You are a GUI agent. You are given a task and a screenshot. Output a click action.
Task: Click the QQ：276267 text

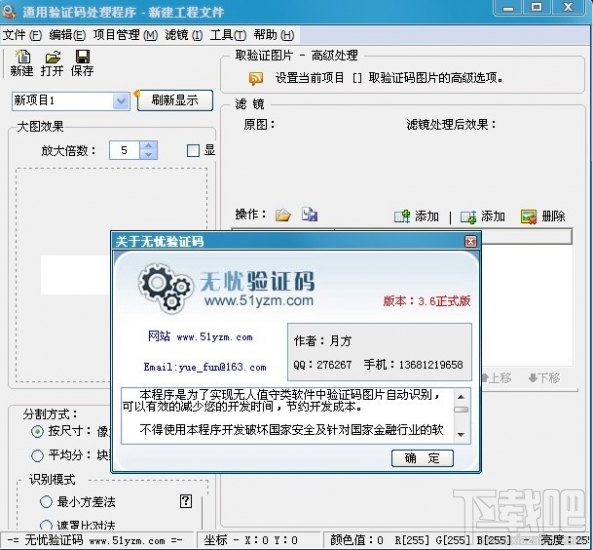323,365
